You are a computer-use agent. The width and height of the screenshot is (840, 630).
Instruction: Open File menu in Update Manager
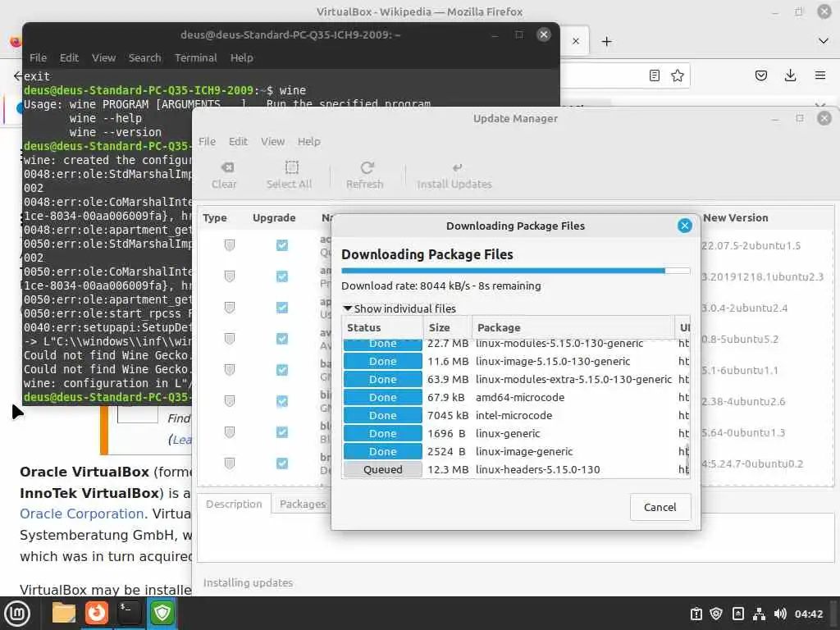pos(207,141)
